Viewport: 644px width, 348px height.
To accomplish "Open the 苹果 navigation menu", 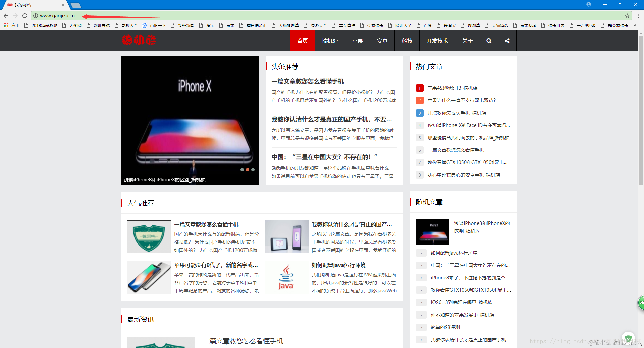I will pos(357,41).
